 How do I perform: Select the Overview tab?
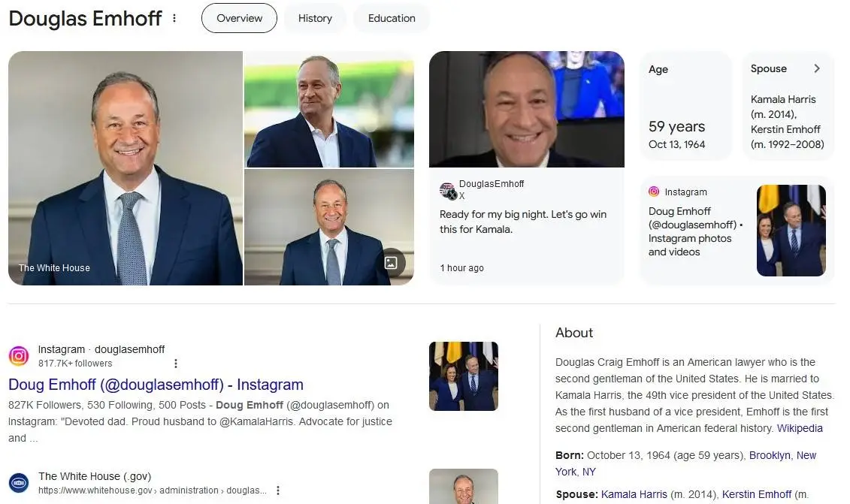239,18
